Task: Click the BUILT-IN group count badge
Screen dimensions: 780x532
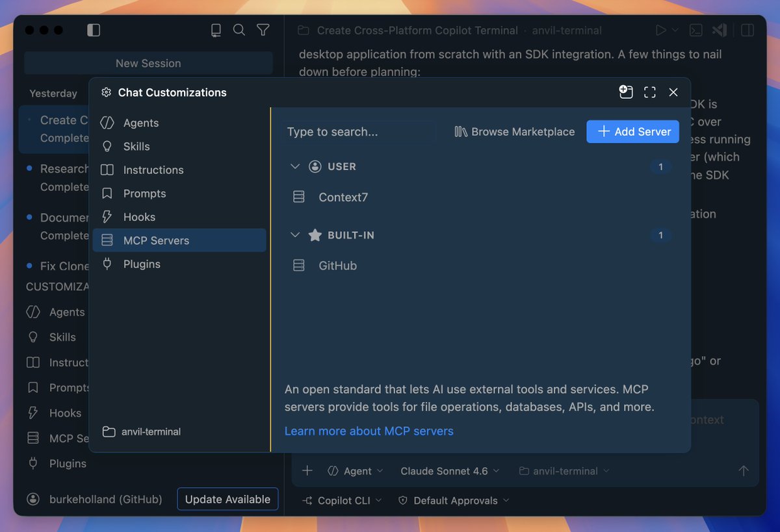Action: (x=660, y=235)
